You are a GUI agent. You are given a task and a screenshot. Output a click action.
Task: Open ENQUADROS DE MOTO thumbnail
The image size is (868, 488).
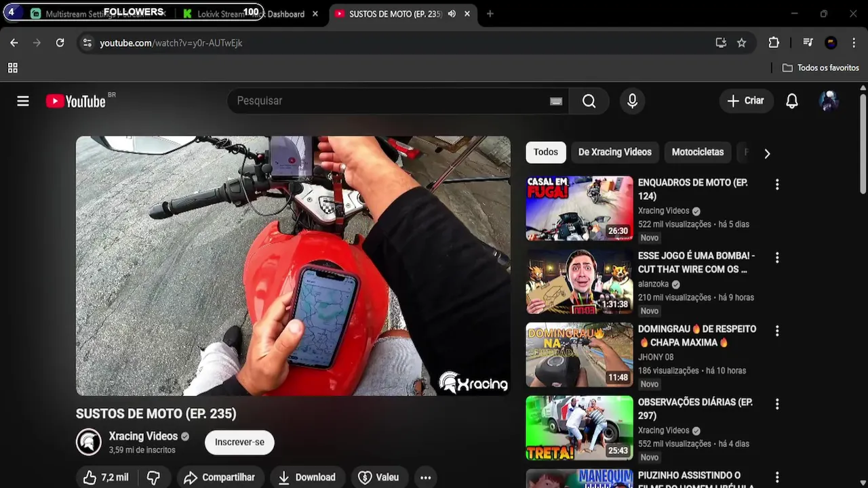(579, 209)
